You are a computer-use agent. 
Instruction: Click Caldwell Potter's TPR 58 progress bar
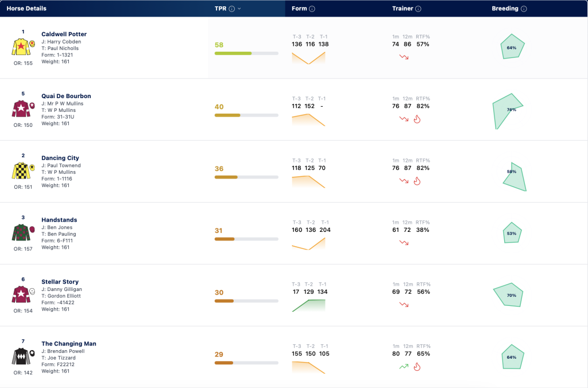pyautogui.click(x=246, y=53)
